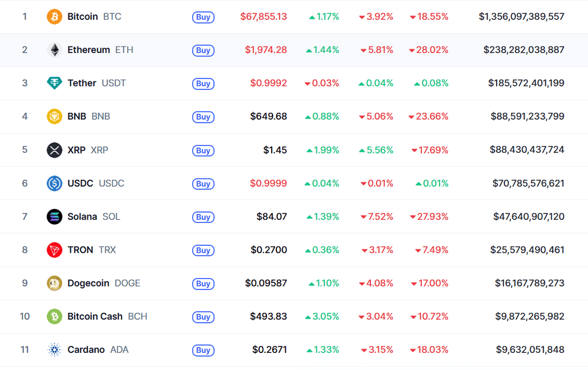
Task: Open the Bitcoin name link
Action: (83, 17)
